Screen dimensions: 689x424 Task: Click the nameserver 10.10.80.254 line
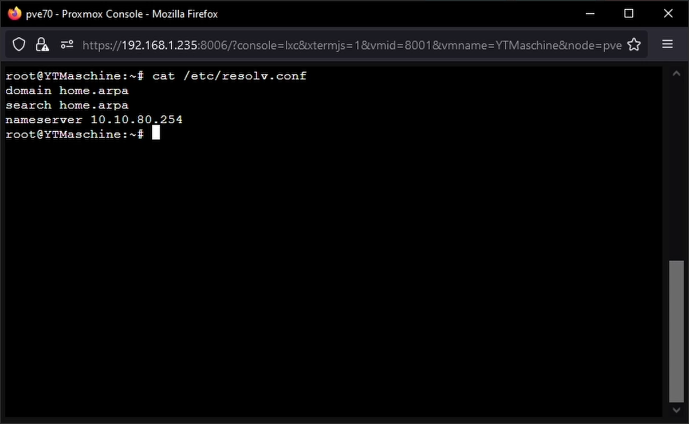tap(94, 120)
